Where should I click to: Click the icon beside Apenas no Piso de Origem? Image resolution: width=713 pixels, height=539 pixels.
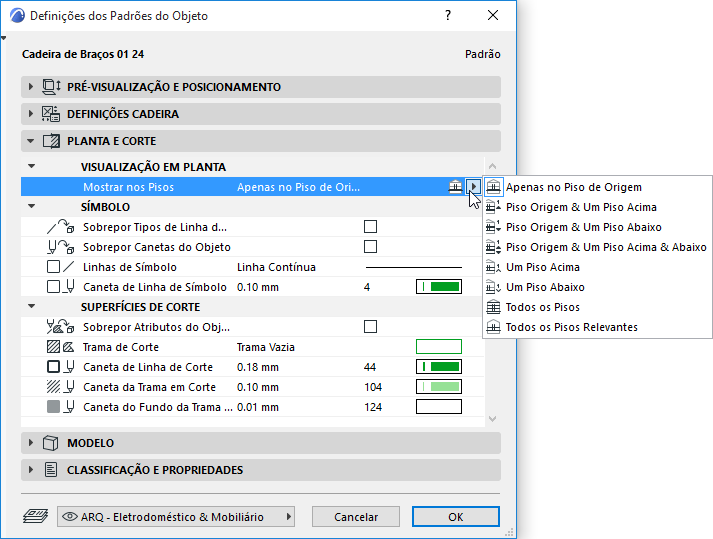pos(493,187)
